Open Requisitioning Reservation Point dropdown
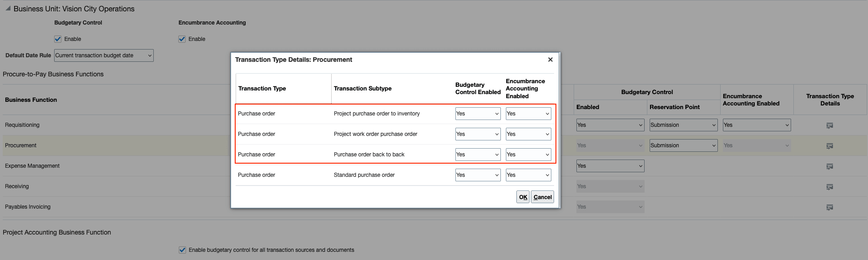Viewport: 868px width, 260px height. coord(683,125)
